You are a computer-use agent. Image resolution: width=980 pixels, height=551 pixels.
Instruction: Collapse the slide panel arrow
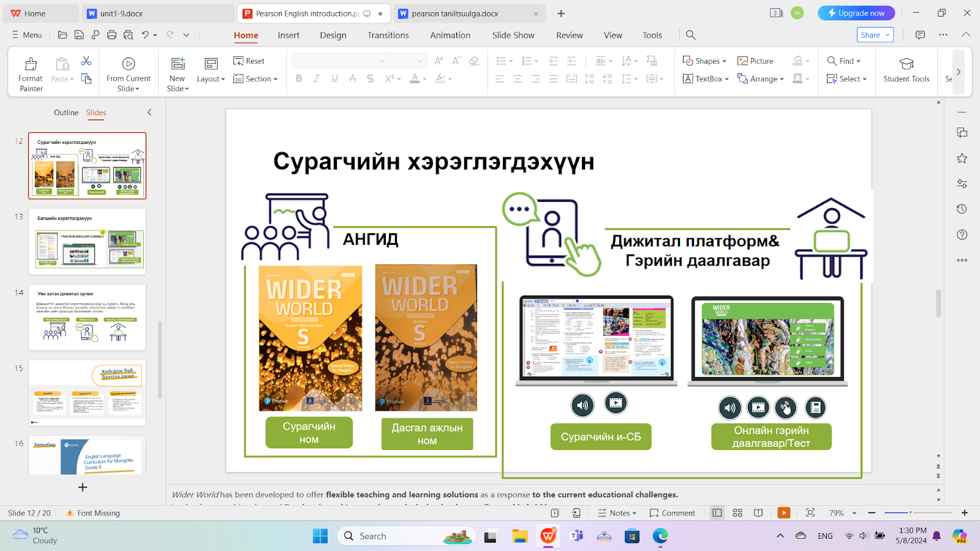tap(149, 113)
